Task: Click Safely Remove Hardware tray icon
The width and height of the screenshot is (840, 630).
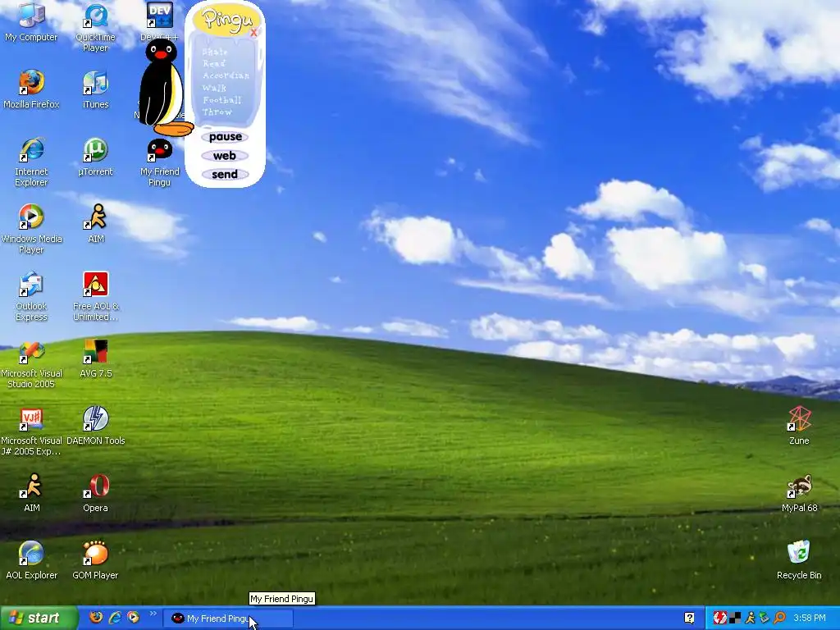Action: point(765,619)
